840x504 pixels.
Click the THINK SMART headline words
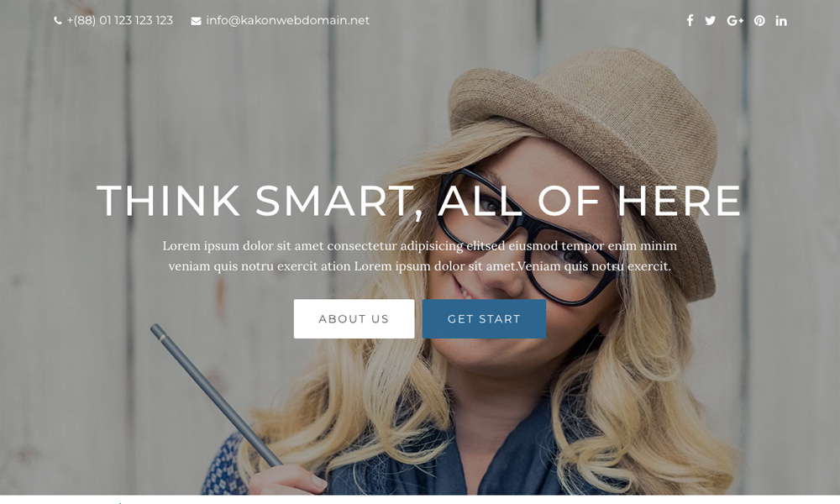256,202
